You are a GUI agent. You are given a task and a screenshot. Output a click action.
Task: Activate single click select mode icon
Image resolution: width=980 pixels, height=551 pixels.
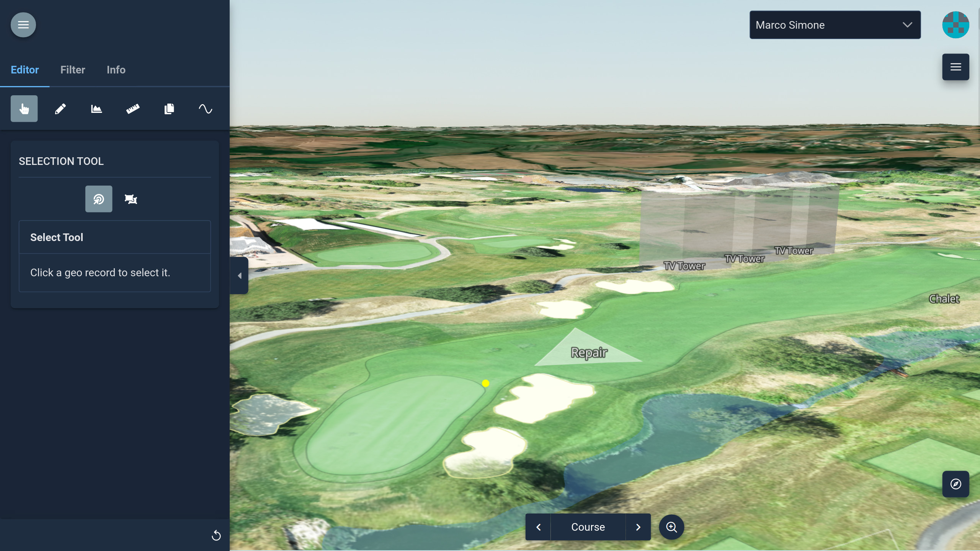99,199
